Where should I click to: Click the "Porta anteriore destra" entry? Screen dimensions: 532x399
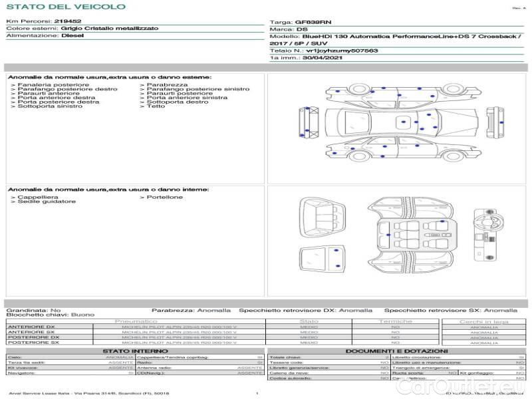pos(57,98)
